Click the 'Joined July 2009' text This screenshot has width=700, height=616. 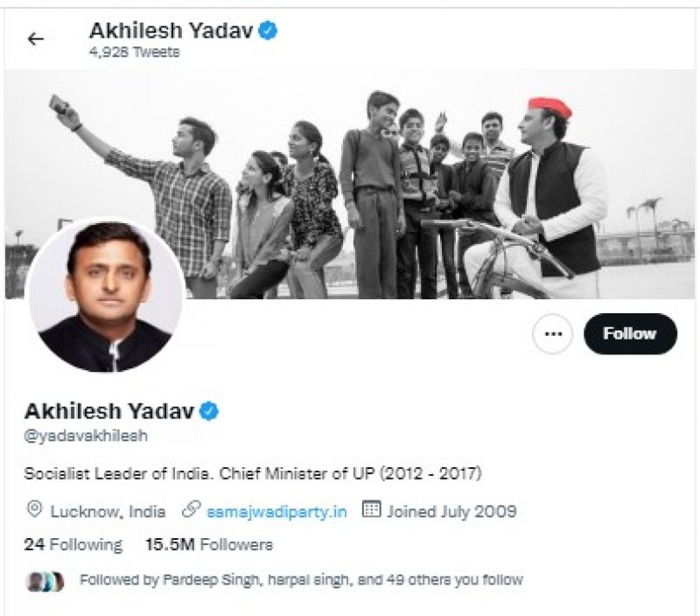(x=451, y=511)
